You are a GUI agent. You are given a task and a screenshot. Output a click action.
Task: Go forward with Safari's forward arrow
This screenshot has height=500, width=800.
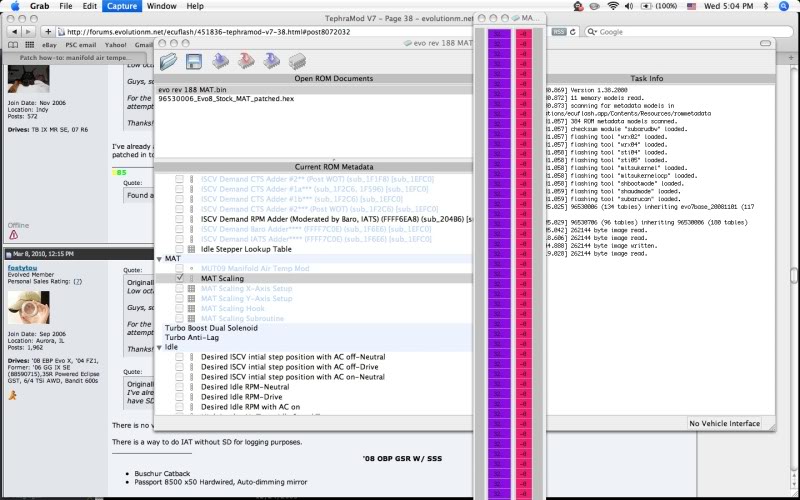pyautogui.click(x=28, y=32)
